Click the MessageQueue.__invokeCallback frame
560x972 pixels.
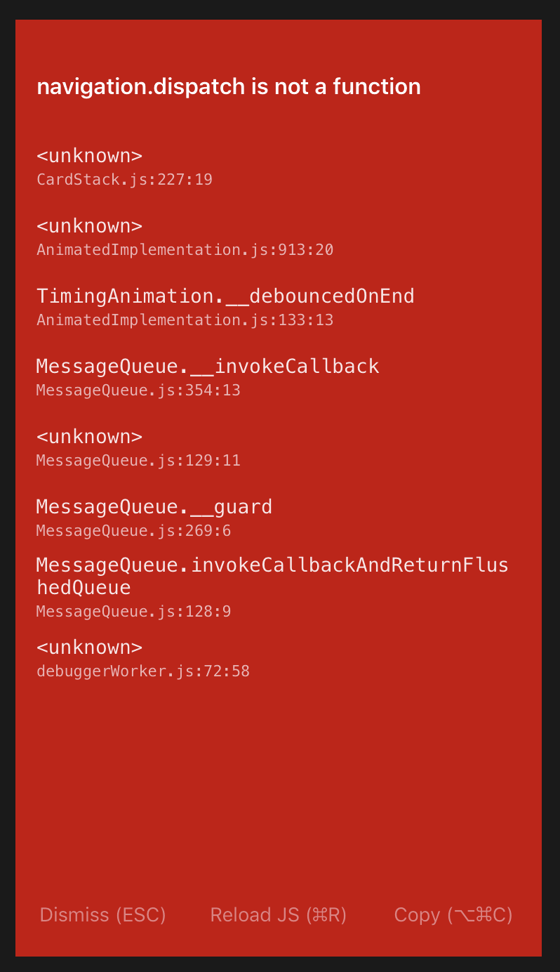tap(208, 365)
